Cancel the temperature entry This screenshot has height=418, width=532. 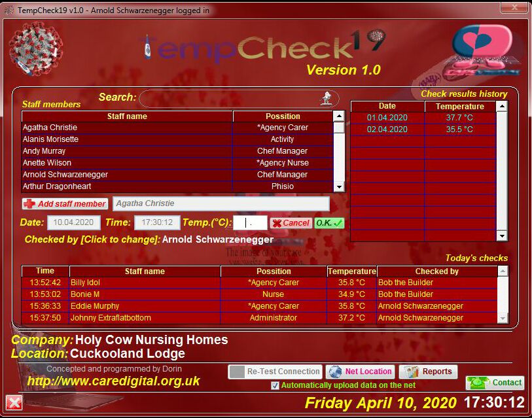(290, 223)
